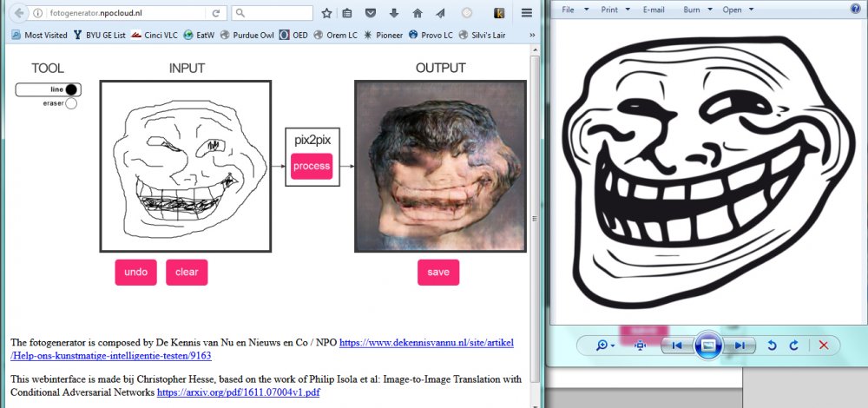Run pix2pix with the process button
The image size is (868, 408).
312,166
